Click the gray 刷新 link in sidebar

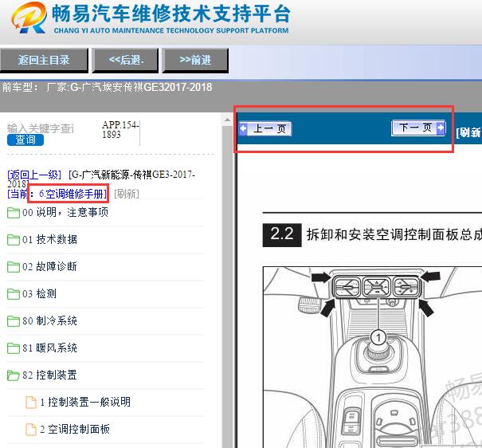point(127,194)
